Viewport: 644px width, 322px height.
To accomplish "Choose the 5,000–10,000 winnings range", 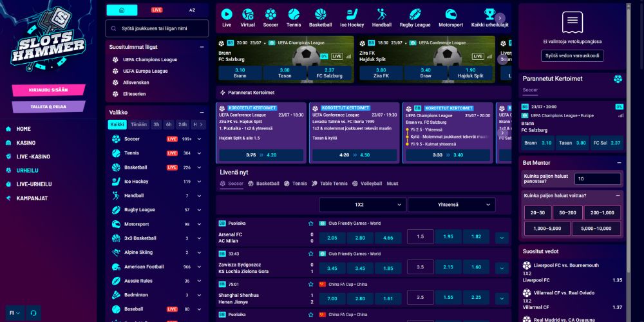I will click(x=596, y=229).
